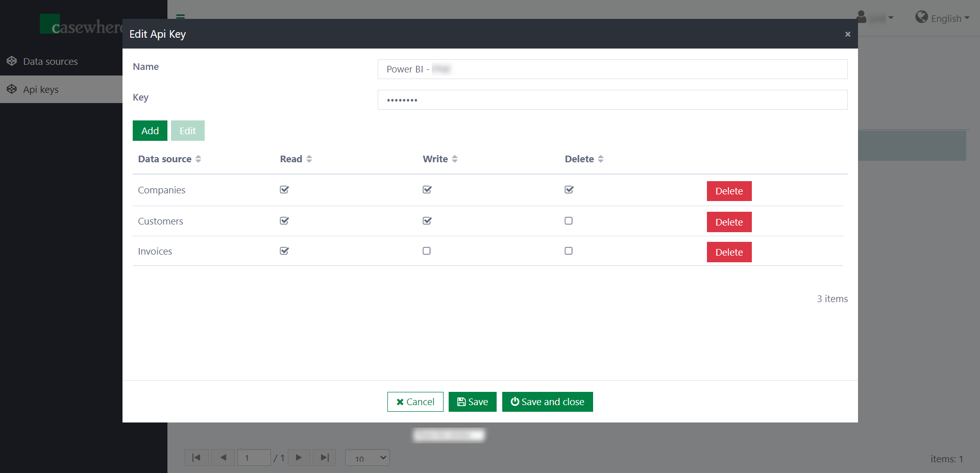
Task: Click the page number field
Action: (254, 458)
